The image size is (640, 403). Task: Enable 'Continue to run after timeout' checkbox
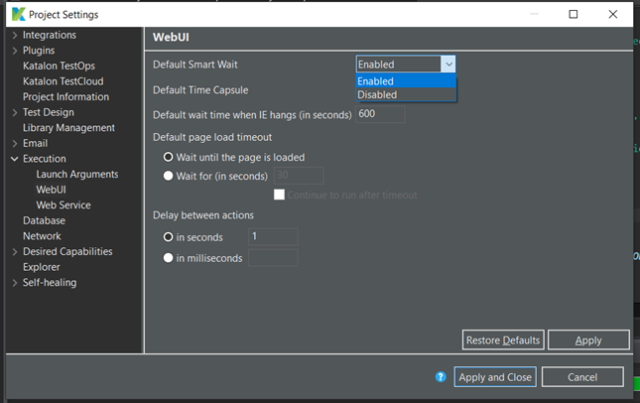(x=280, y=195)
